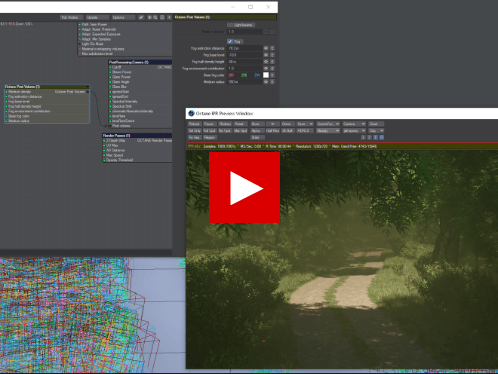Open the Update menu in the node editor
This screenshot has height=374, width=498.
coord(97,17)
